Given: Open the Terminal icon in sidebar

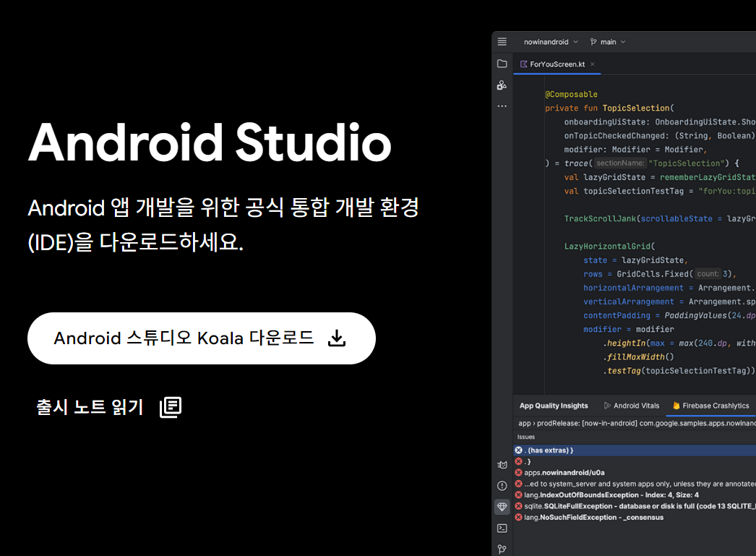Looking at the screenshot, I should pyautogui.click(x=502, y=528).
